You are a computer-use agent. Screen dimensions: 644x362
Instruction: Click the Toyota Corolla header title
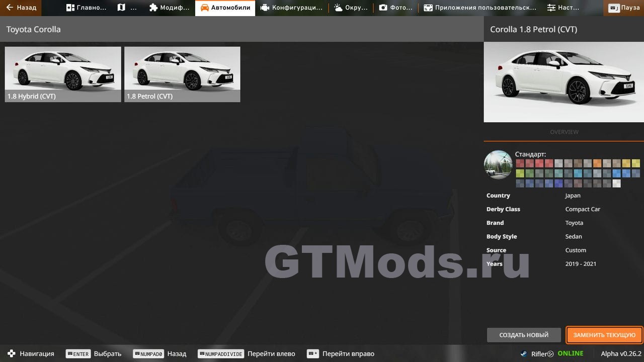[33, 29]
